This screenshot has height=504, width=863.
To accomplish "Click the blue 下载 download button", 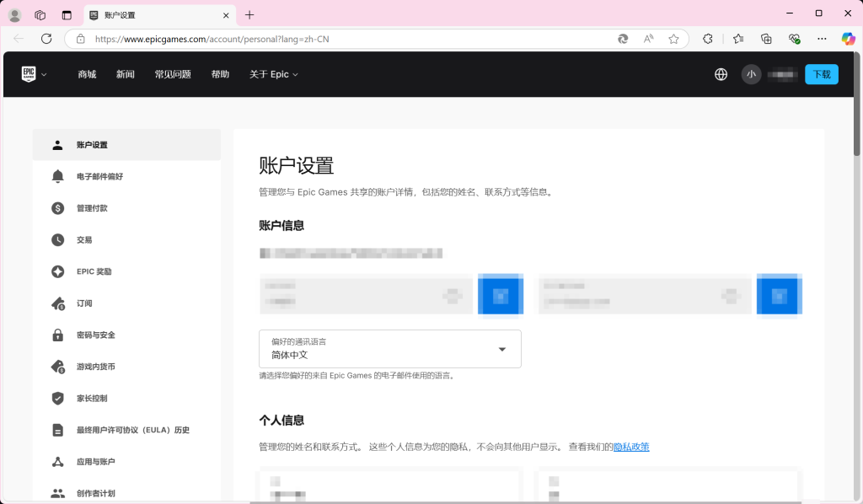I will pos(822,74).
